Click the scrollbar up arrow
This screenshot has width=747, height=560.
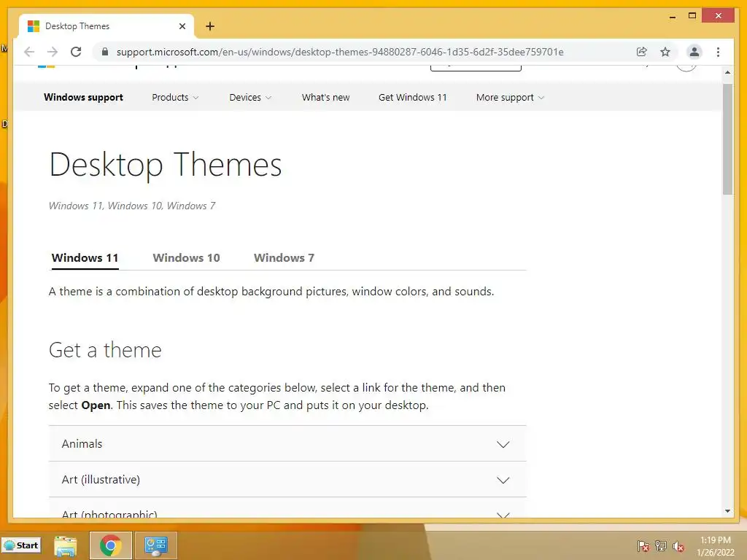click(727, 72)
